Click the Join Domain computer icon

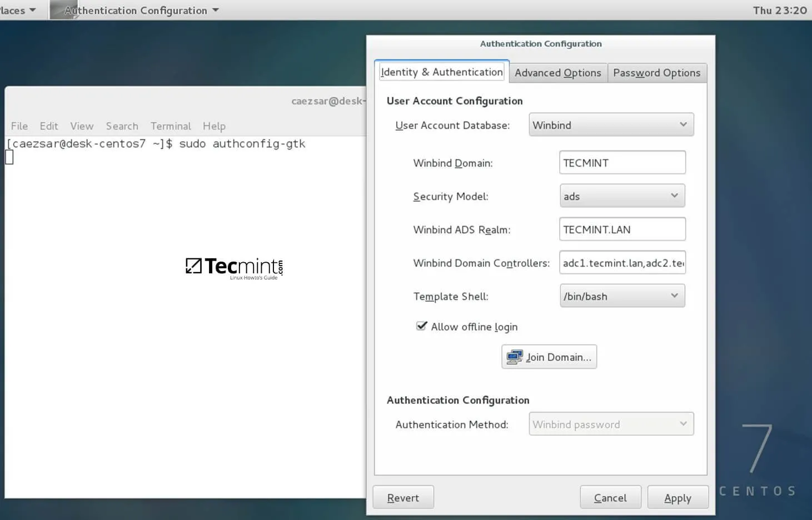514,357
